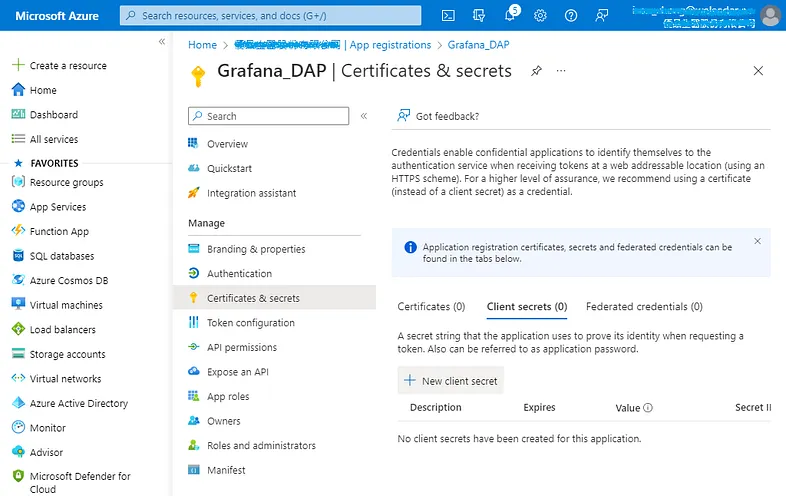
Task: Open notifications bell icon
Action: [x=510, y=15]
